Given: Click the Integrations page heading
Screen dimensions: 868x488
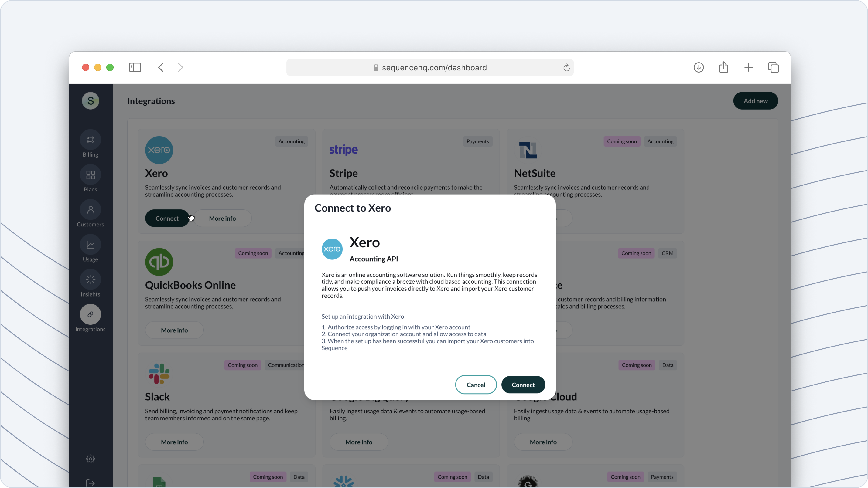Looking at the screenshot, I should click(x=151, y=101).
